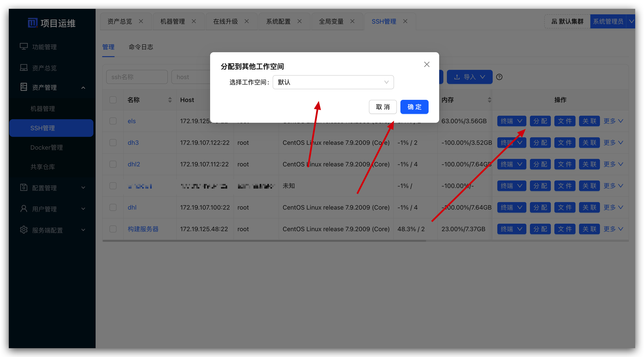Image resolution: width=644 pixels, height=357 pixels.
Task: Click the help question mark icon
Action: click(499, 77)
